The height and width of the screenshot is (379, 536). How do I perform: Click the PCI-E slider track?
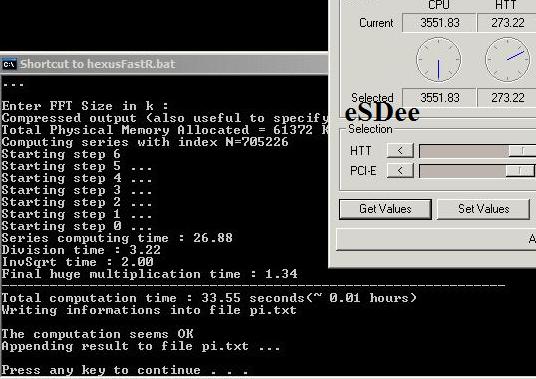point(477,171)
